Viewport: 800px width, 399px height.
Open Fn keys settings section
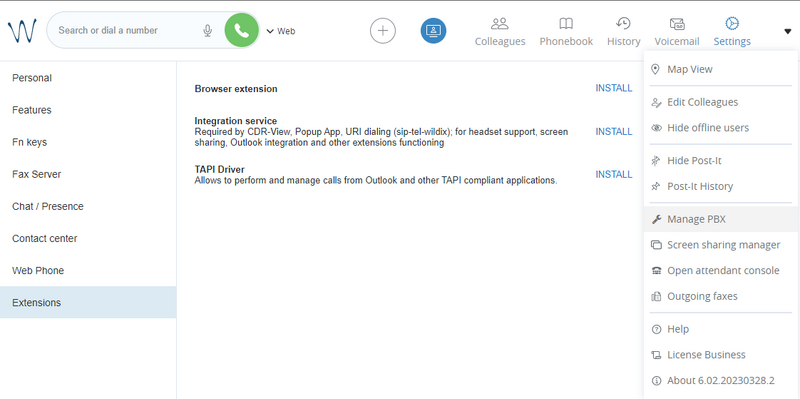88,142
